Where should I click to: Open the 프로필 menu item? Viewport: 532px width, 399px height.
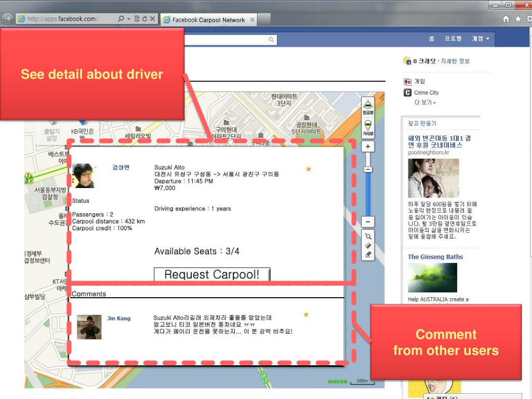[x=453, y=38]
